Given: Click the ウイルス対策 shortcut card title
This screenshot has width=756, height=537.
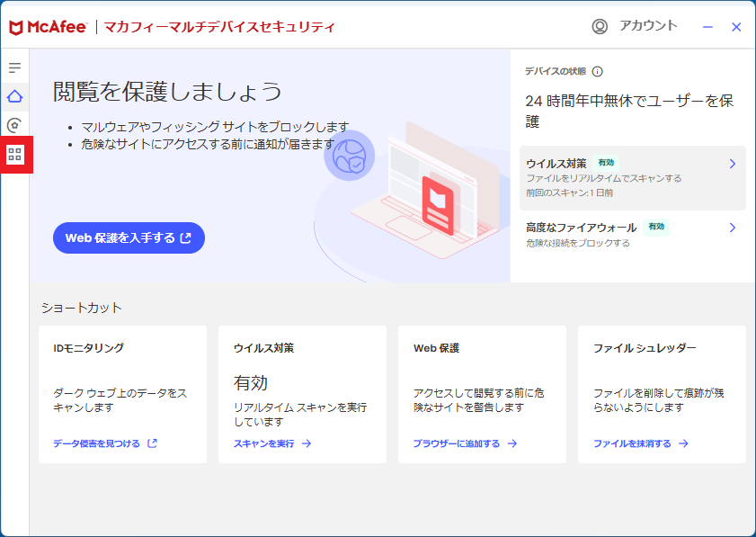Looking at the screenshot, I should (263, 348).
